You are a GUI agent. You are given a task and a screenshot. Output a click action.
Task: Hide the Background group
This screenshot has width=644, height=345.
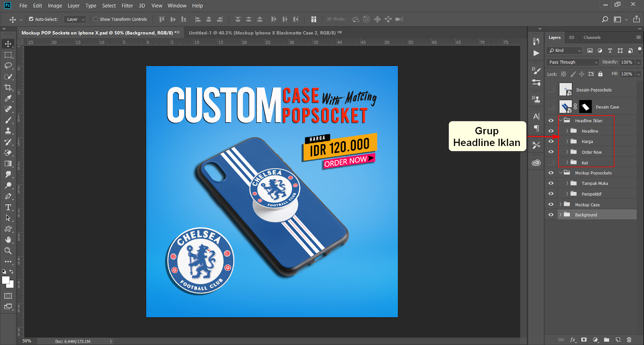tap(551, 215)
